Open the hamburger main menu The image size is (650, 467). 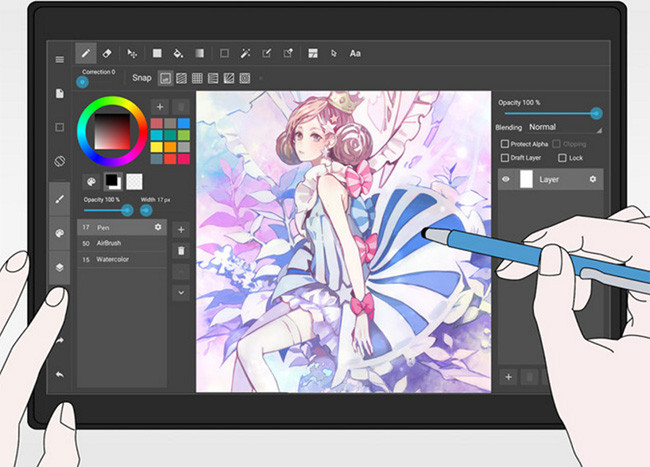pyautogui.click(x=60, y=59)
